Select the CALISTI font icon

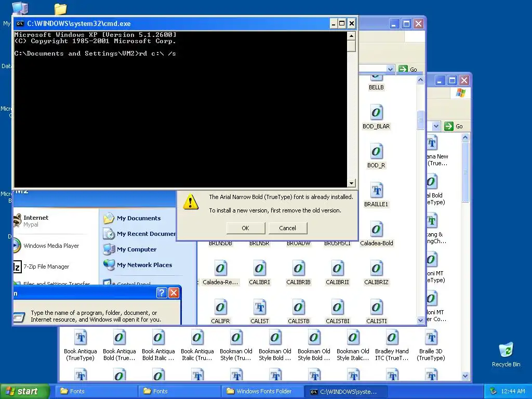(376, 308)
